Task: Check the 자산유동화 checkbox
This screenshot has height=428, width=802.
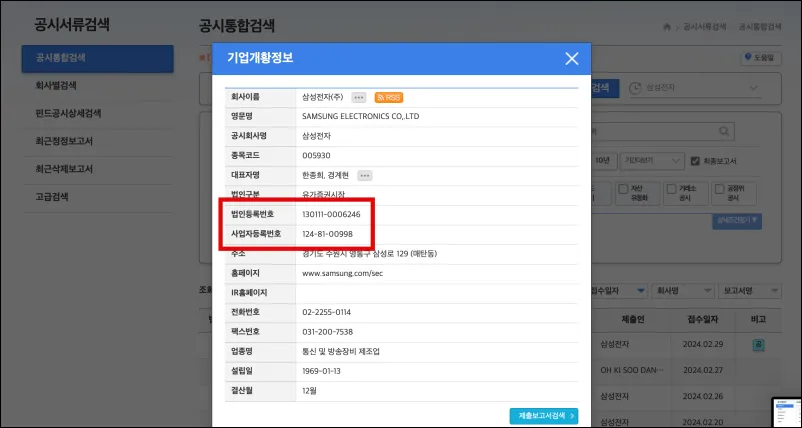Action: click(x=623, y=189)
